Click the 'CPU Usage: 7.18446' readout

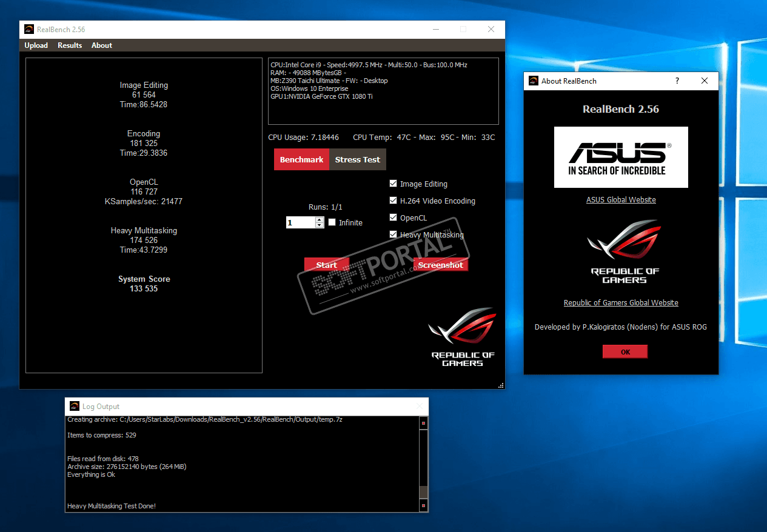[x=304, y=138]
